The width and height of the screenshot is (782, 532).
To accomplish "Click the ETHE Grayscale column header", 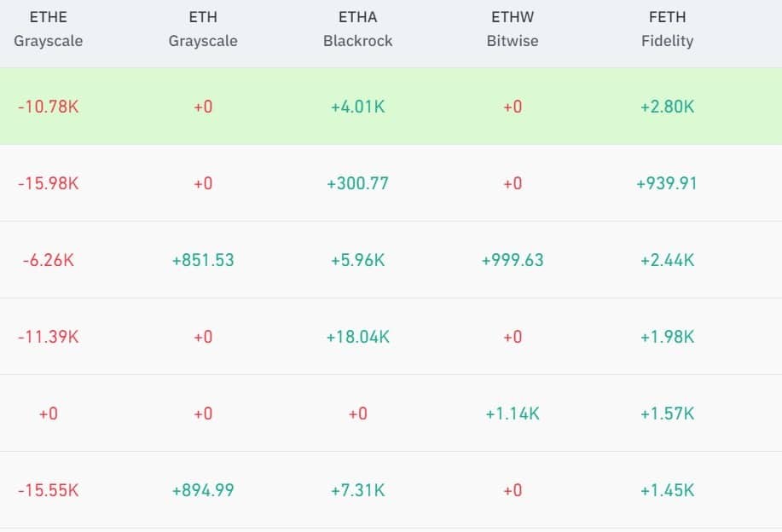I will point(48,29).
